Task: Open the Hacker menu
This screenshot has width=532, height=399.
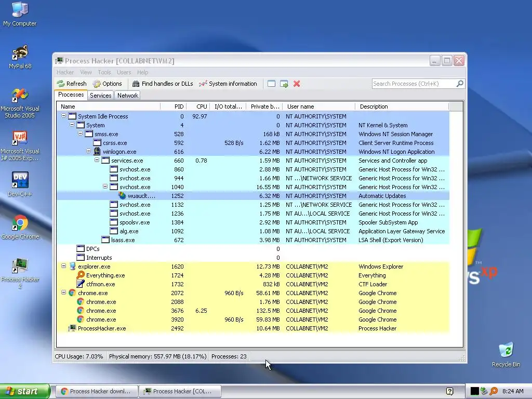Action: click(65, 72)
